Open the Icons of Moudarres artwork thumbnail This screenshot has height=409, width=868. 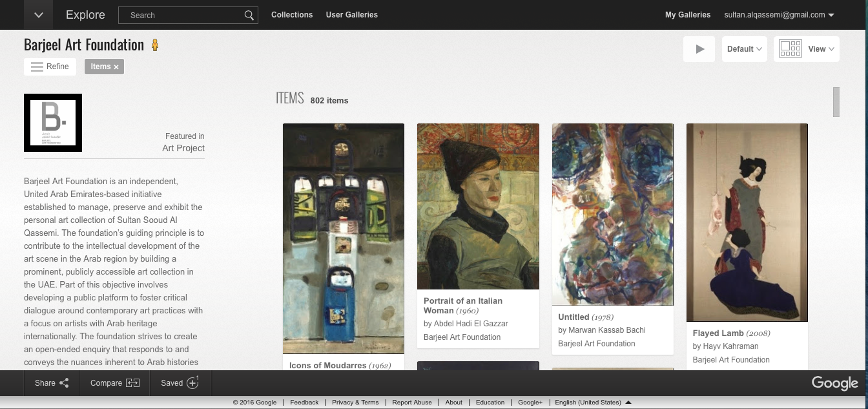tap(344, 238)
